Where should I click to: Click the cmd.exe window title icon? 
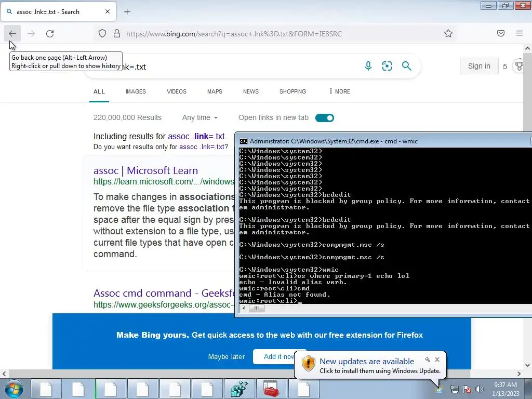pyautogui.click(x=243, y=141)
